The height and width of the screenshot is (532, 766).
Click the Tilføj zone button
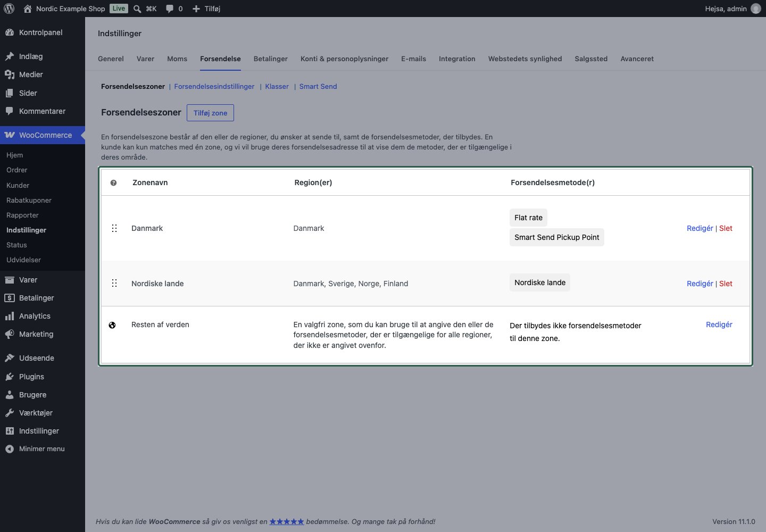(x=210, y=113)
